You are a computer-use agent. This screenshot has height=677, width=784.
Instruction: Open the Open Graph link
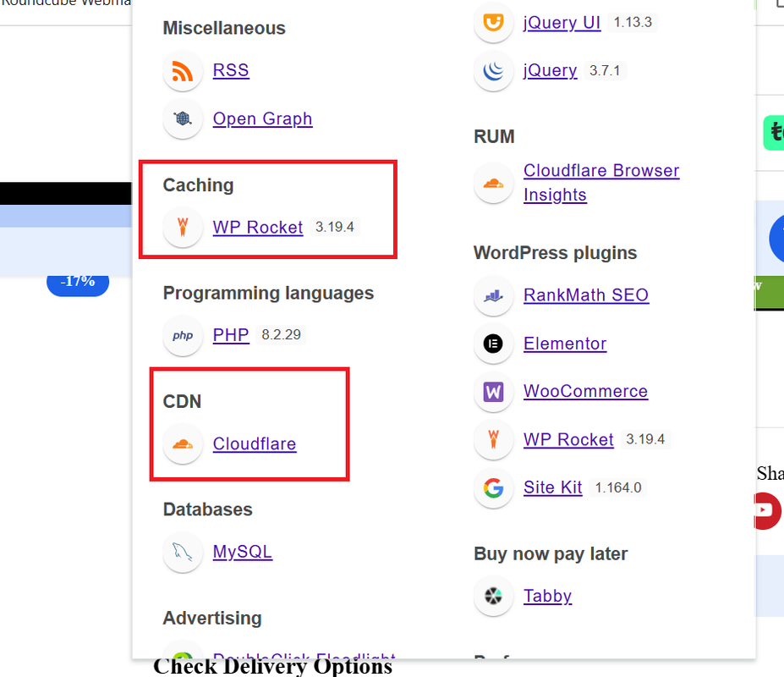[x=262, y=118]
